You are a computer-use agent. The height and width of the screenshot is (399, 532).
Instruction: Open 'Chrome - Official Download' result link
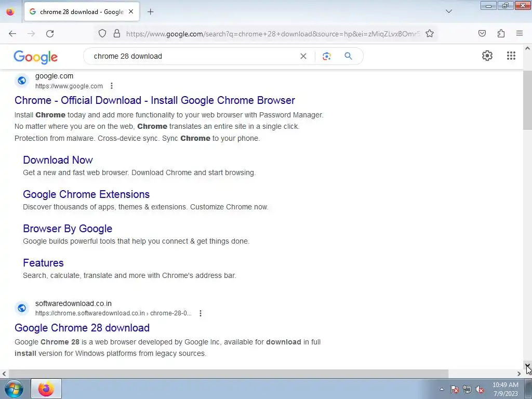tap(155, 100)
